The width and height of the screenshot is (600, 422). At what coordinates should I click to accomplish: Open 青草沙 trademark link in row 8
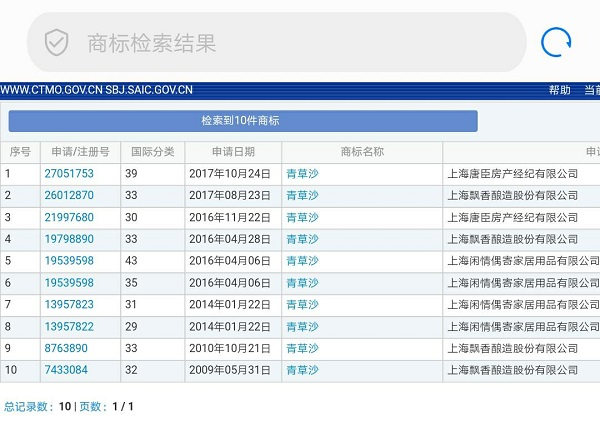302,327
